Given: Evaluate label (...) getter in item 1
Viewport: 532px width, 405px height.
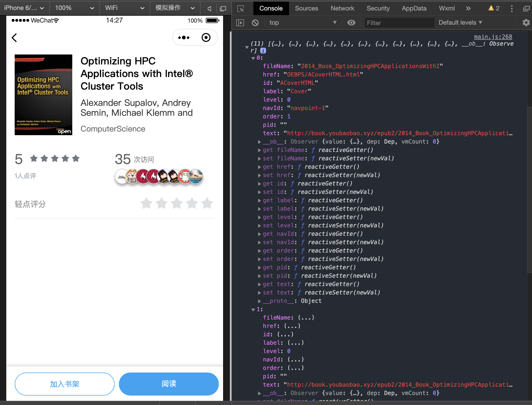Looking at the screenshot, I should (296, 343).
